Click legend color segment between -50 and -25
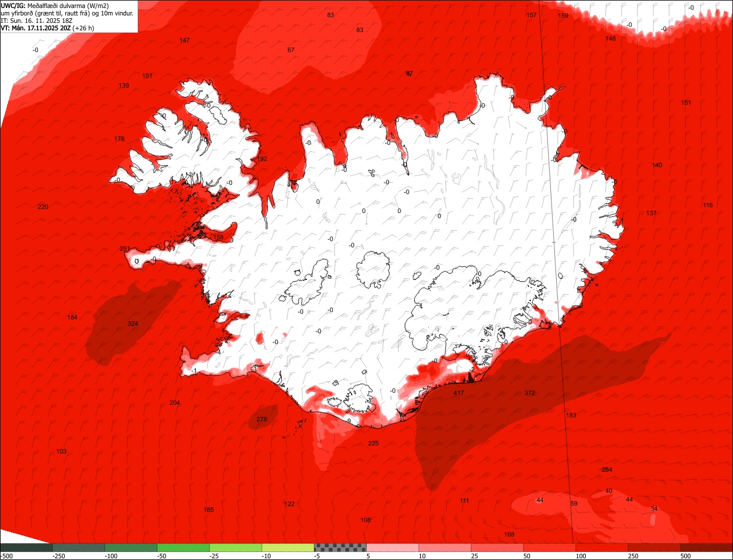The height and width of the screenshot is (560, 733). pyautogui.click(x=183, y=547)
